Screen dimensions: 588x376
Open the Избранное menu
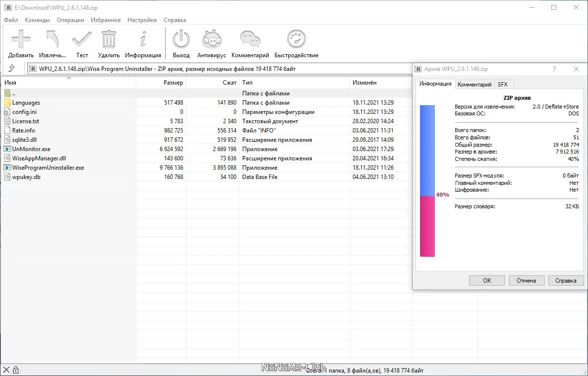point(105,20)
